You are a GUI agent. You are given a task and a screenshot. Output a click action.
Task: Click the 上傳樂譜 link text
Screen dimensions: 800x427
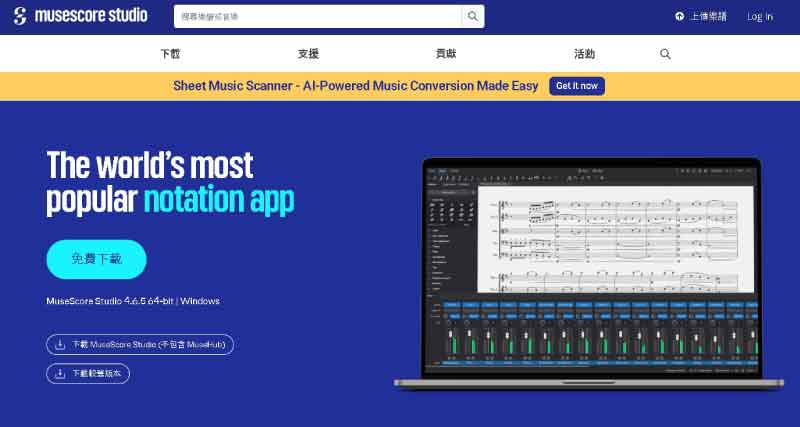pyautogui.click(x=709, y=17)
